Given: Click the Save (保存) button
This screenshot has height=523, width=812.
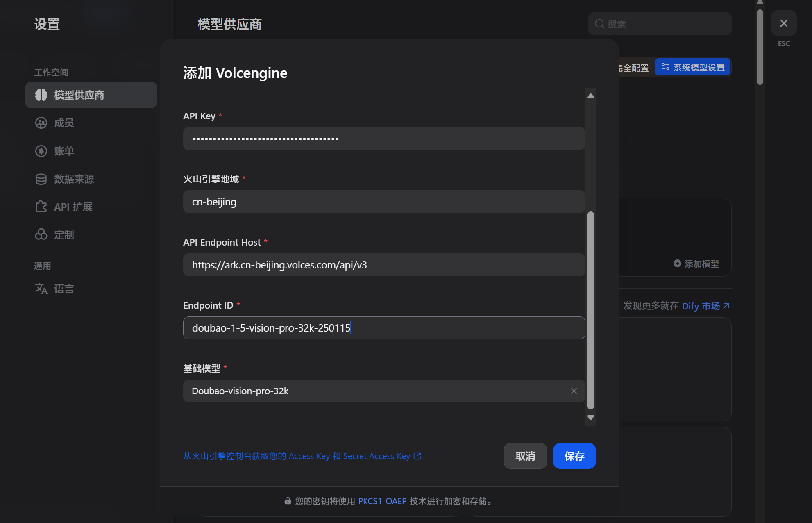Looking at the screenshot, I should 574,456.
